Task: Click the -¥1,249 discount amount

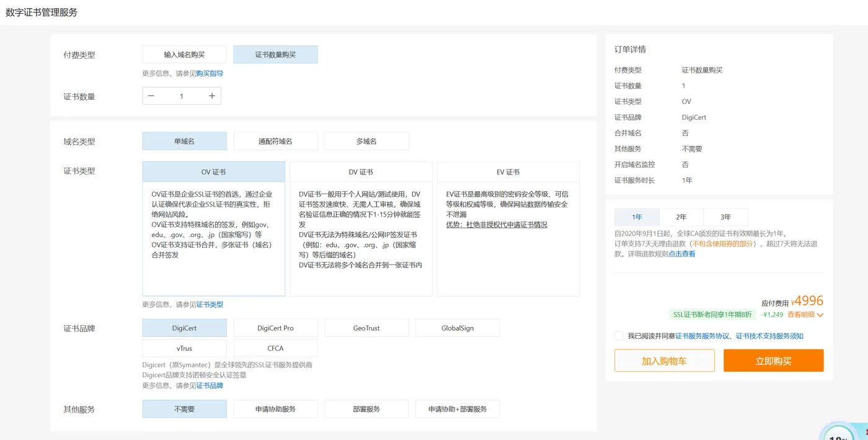Action: [x=772, y=315]
